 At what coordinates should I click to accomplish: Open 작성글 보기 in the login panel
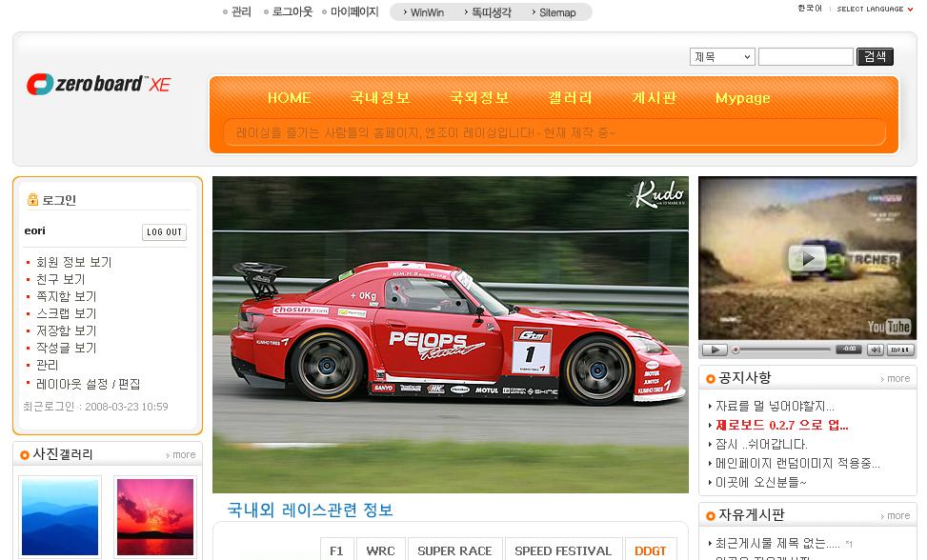pos(67,348)
